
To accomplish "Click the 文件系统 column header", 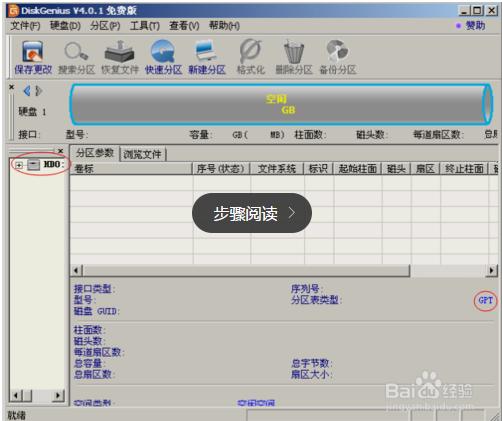I will click(x=277, y=169).
